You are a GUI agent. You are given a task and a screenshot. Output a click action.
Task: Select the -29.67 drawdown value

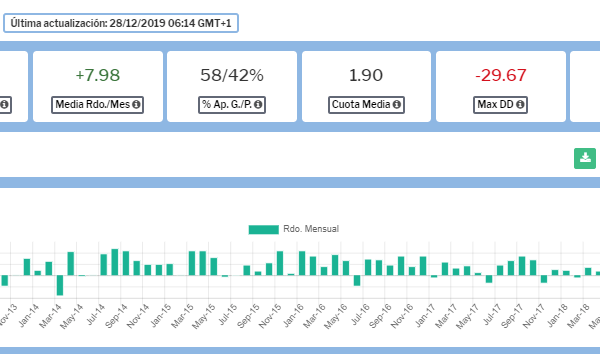click(x=501, y=75)
